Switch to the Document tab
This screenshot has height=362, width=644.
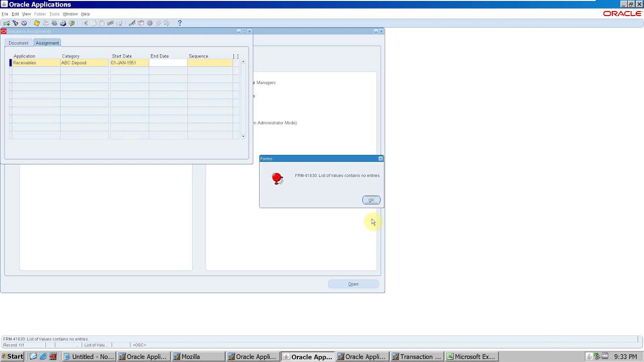point(19,43)
